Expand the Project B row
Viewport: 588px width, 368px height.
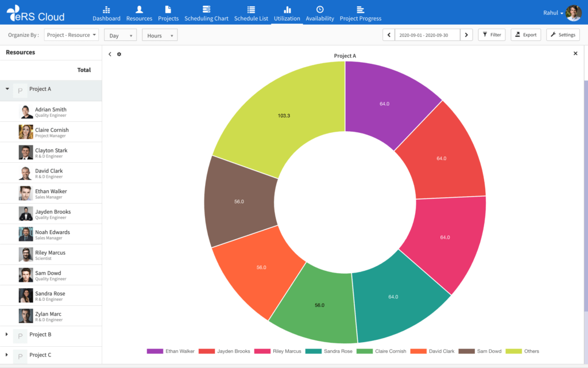pyautogui.click(x=6, y=334)
